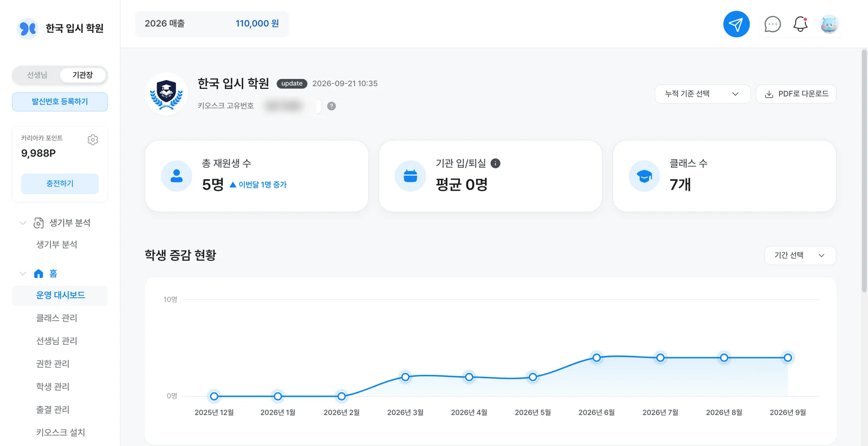Click the 2026년 4월 chart data point
The width and height of the screenshot is (868, 446).
click(x=469, y=377)
